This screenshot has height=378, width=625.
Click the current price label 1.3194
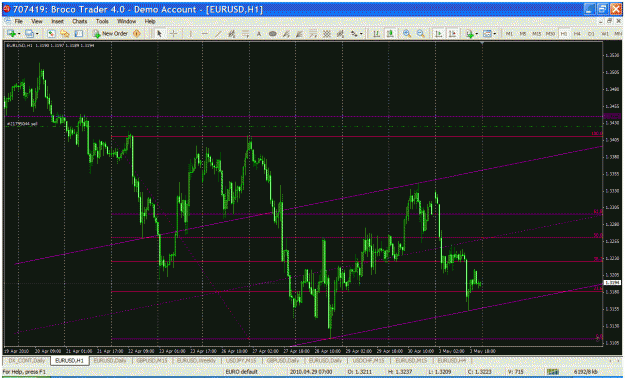(612, 283)
